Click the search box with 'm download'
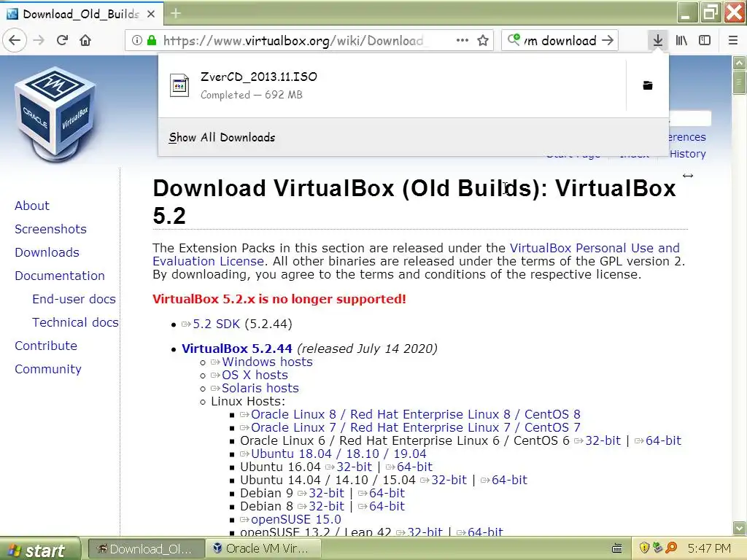The image size is (747, 560). click(560, 41)
